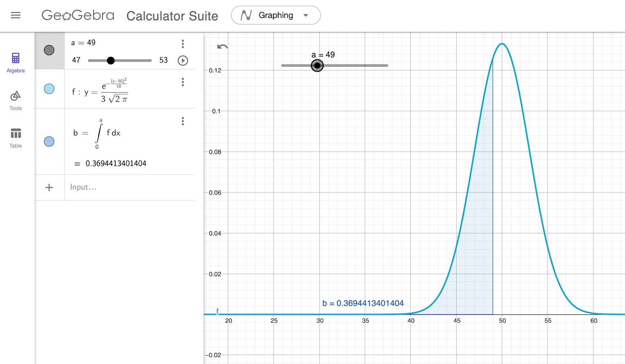625x364 pixels.
Task: Click the integral result value 0.3694413401404
Action: pos(116,164)
